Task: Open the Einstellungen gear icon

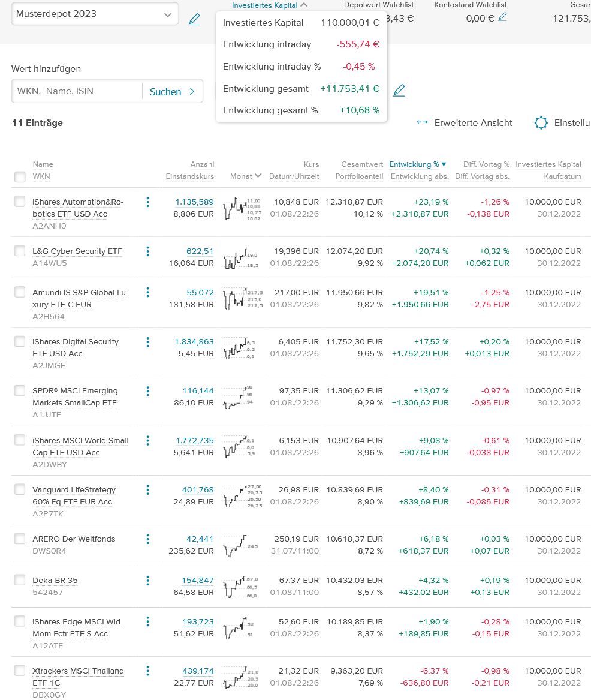Action: click(541, 123)
